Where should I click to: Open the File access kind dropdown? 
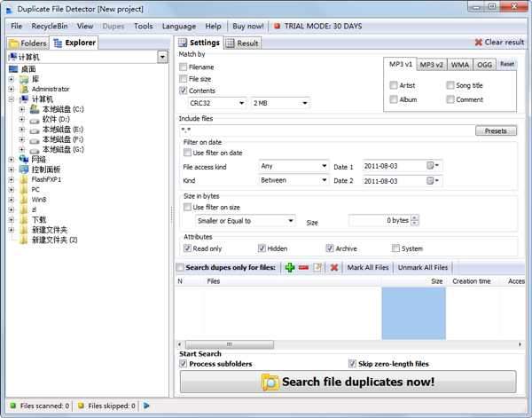(324, 166)
